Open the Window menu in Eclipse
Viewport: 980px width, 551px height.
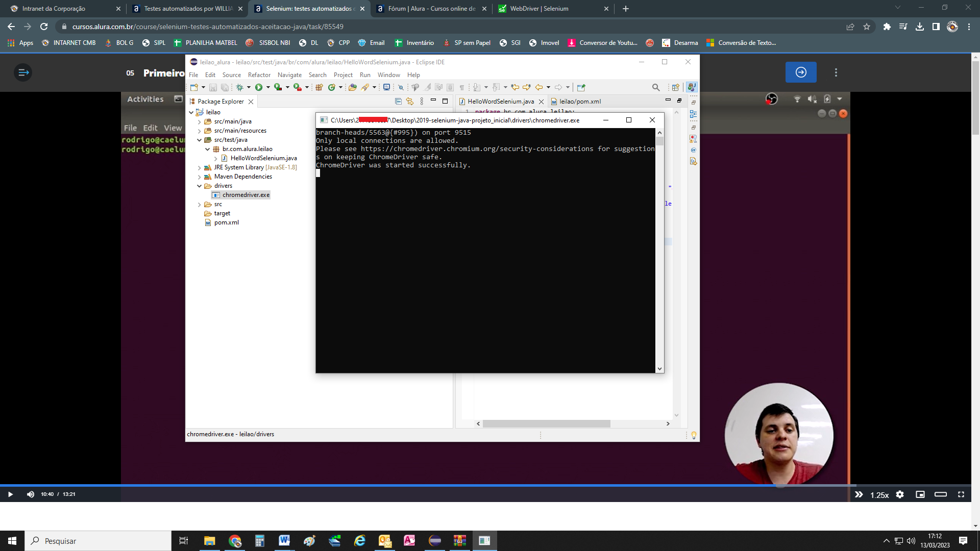coord(388,74)
